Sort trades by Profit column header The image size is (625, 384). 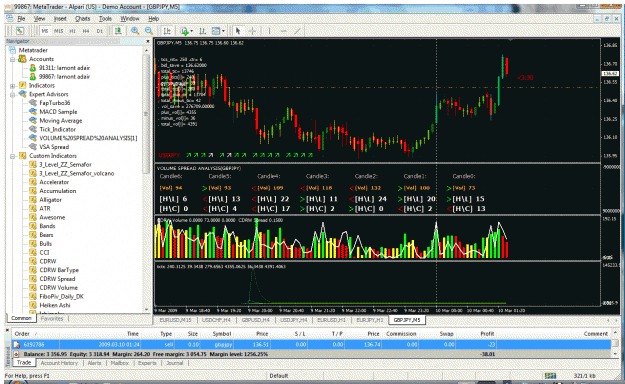click(x=487, y=334)
